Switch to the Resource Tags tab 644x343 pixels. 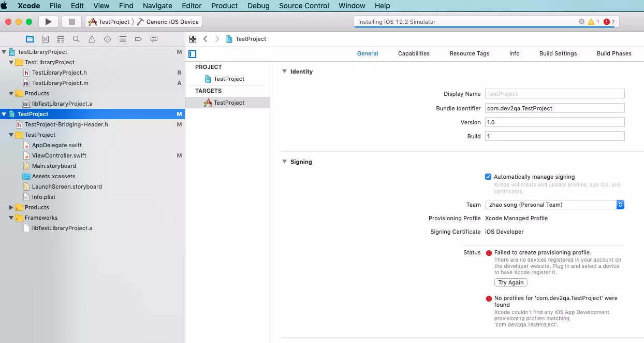point(470,53)
